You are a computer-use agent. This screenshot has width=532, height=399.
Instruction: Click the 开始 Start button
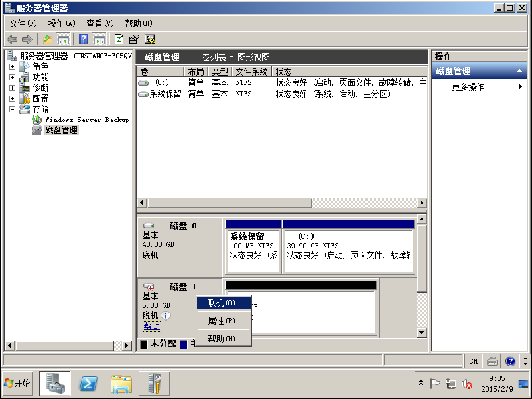tap(18, 383)
